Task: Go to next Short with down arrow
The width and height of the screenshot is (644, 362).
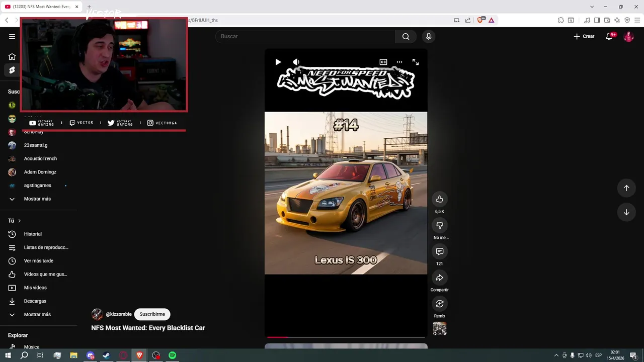Action: [x=626, y=212]
